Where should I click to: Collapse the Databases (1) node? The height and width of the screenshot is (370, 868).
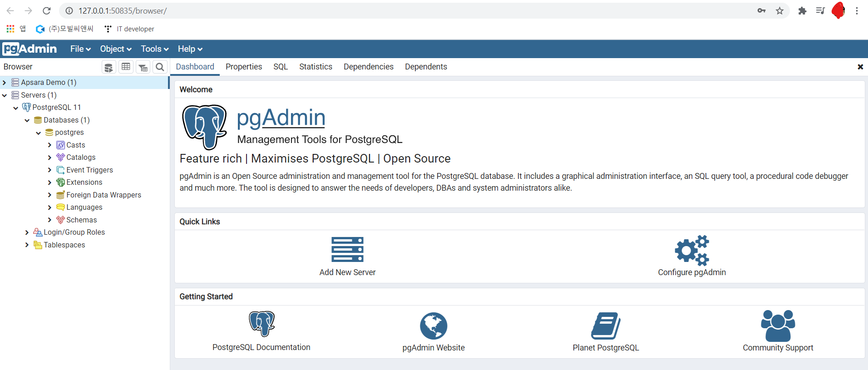(27, 120)
